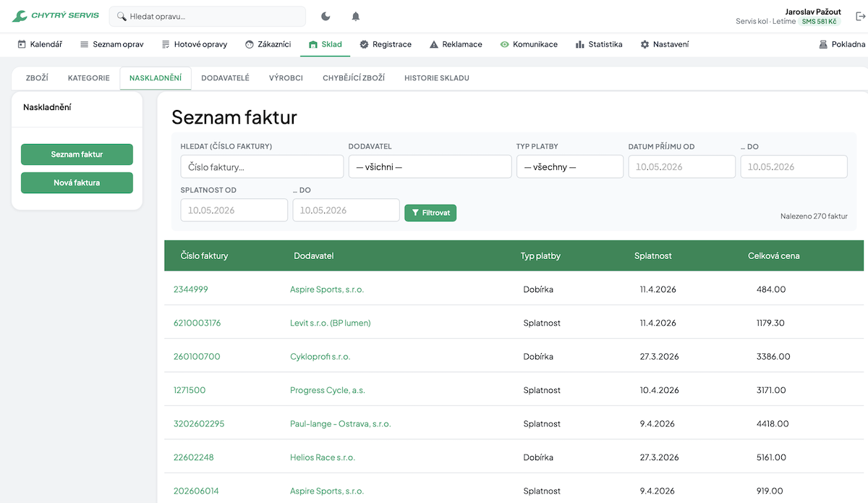Select Sklad in navigation bar
The height and width of the screenshot is (503, 868).
tap(325, 44)
